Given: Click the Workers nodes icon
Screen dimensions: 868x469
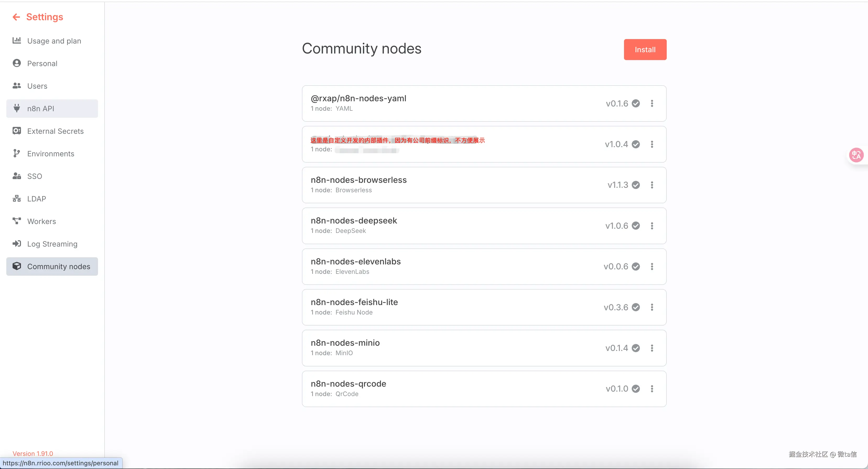Looking at the screenshot, I should click(17, 221).
